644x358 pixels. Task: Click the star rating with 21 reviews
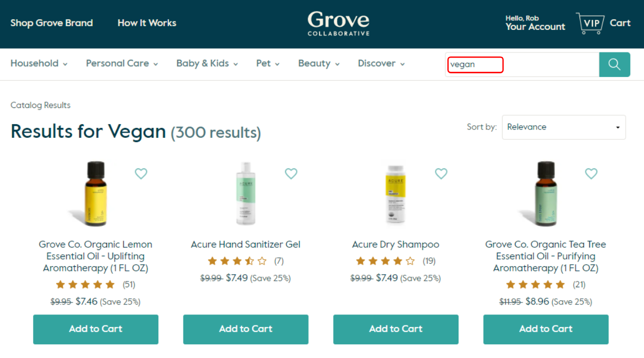[536, 285]
